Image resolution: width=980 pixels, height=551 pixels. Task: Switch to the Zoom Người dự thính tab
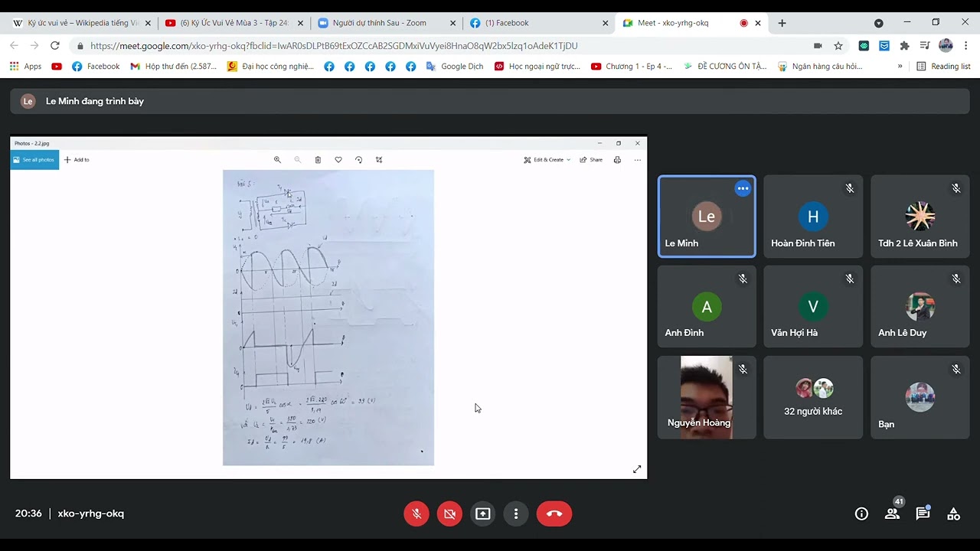[x=387, y=23]
